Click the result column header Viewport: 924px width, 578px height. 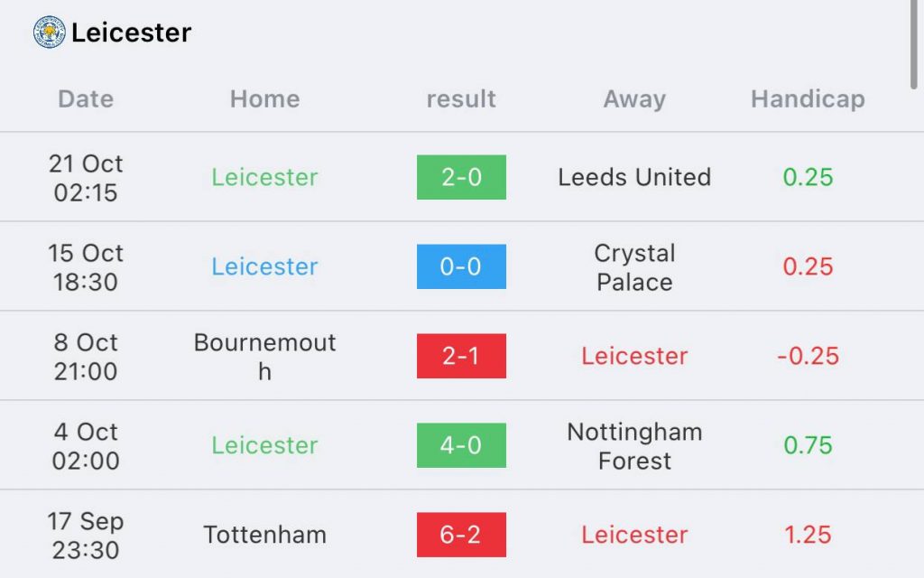(461, 99)
